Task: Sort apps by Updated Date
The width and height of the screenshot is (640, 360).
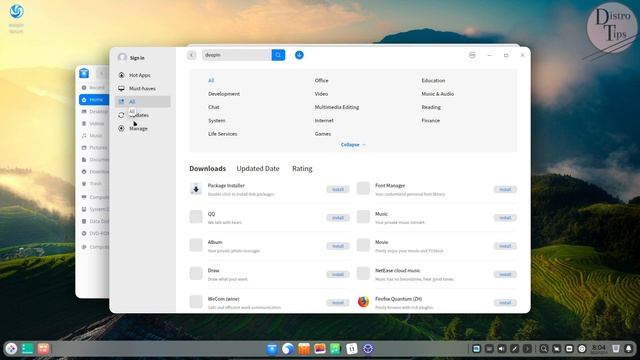Action: point(258,169)
